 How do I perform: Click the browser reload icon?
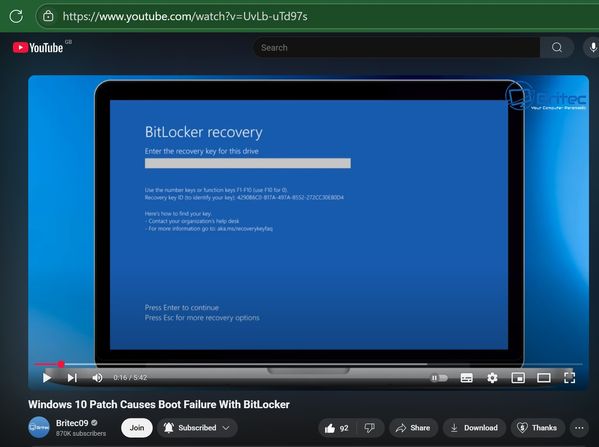coord(16,16)
